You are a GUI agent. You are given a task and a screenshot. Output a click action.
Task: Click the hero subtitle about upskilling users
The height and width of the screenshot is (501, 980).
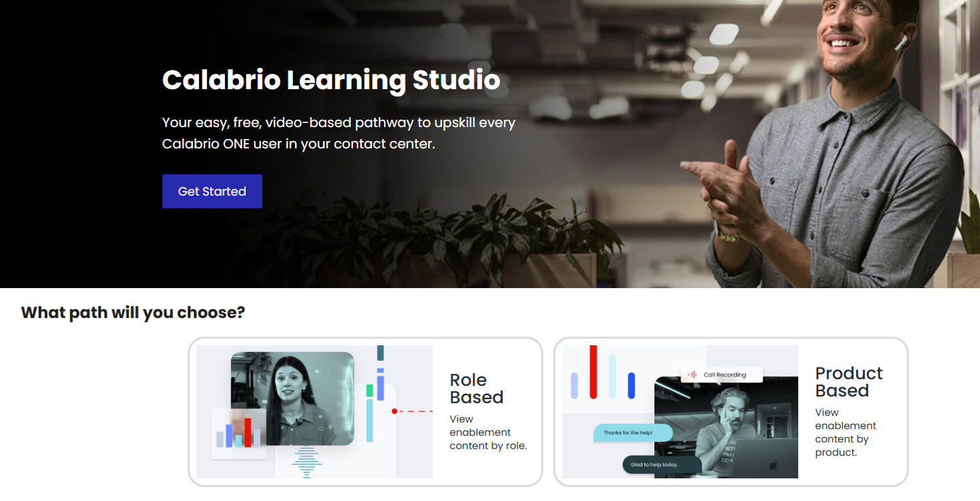click(x=339, y=133)
